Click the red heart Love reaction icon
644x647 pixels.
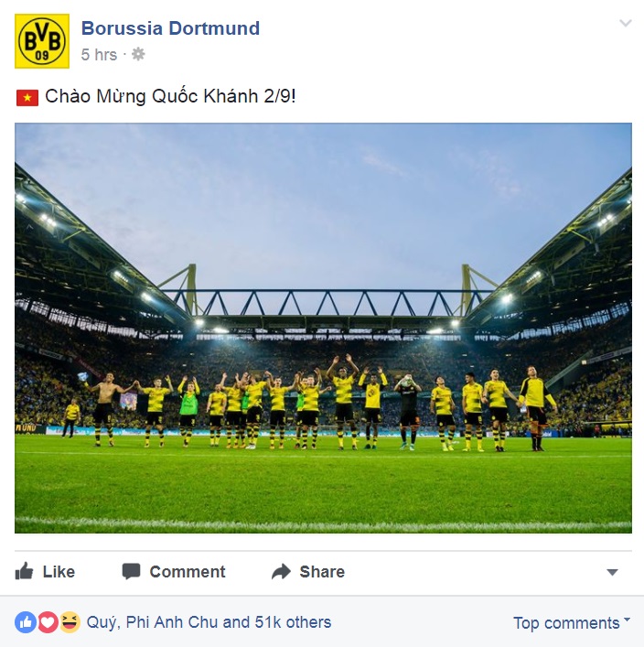(48, 622)
